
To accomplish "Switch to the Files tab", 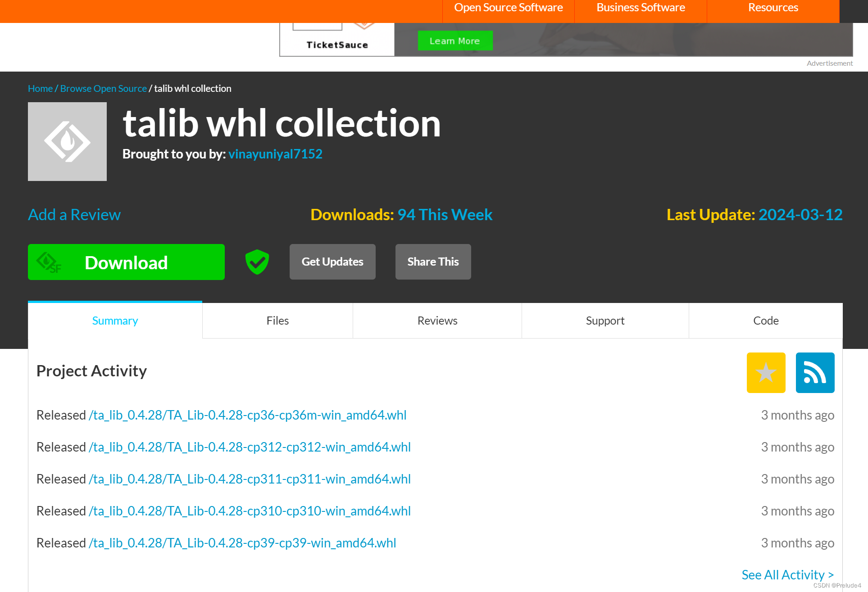I will (277, 321).
